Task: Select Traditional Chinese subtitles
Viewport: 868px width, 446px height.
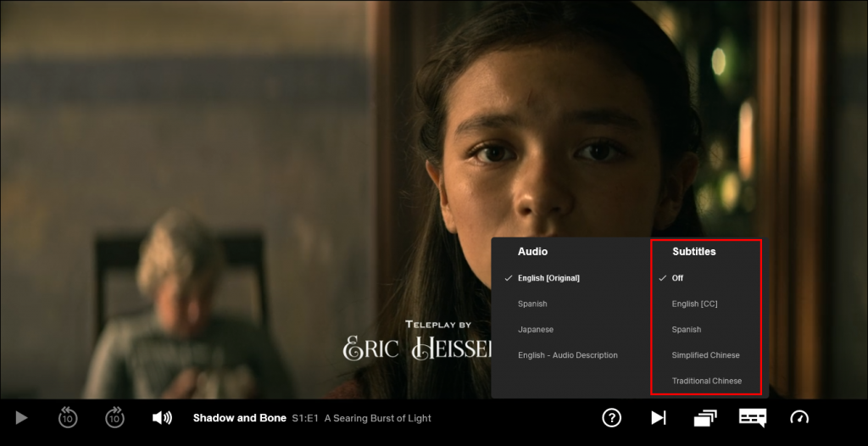Action: point(707,381)
